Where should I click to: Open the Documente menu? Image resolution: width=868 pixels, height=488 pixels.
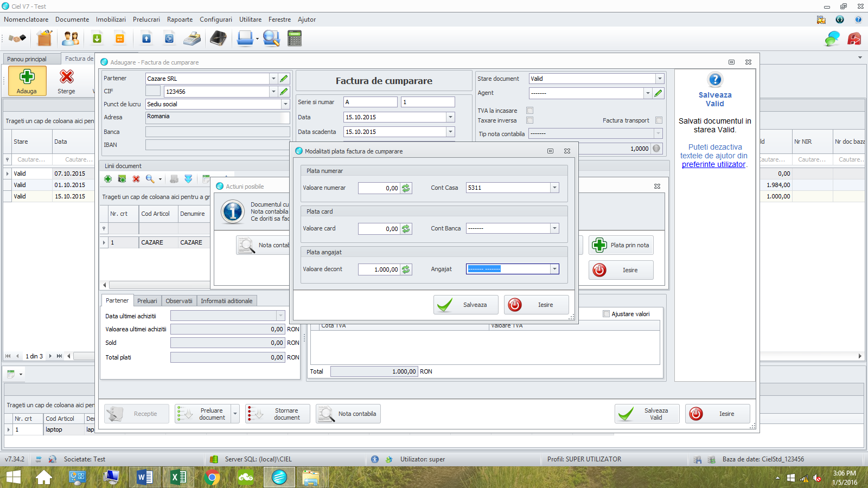[72, 20]
